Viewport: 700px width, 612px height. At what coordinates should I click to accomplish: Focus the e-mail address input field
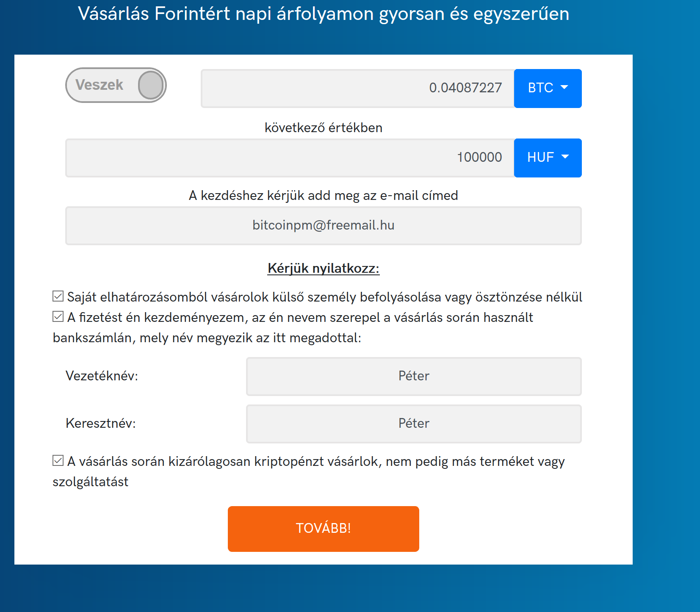point(323,225)
